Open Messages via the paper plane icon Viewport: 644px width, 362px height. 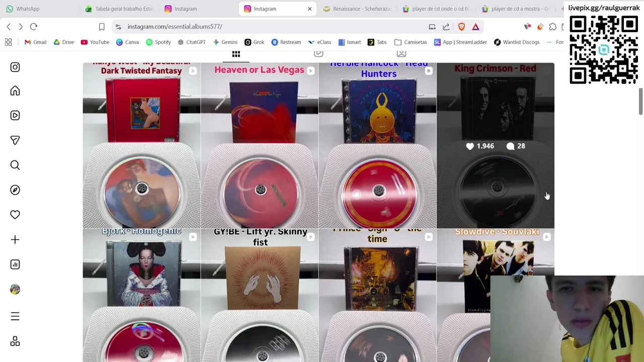pos(15,140)
